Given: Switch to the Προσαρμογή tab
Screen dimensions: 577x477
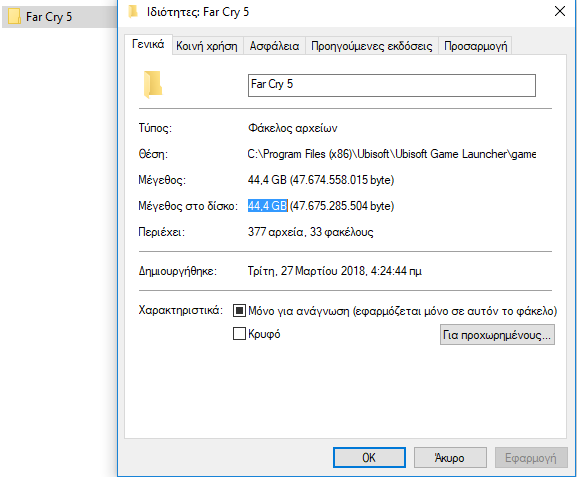Looking at the screenshot, I should (x=475, y=46).
